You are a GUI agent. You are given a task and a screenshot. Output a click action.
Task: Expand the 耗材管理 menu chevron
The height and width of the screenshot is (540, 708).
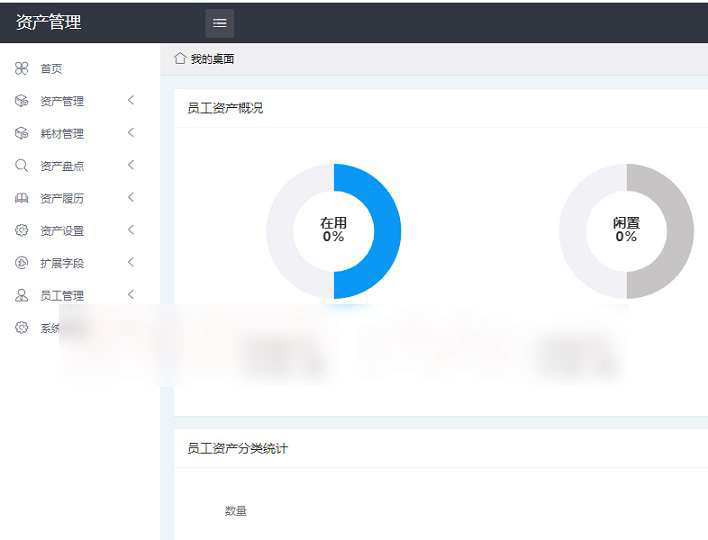click(x=131, y=133)
